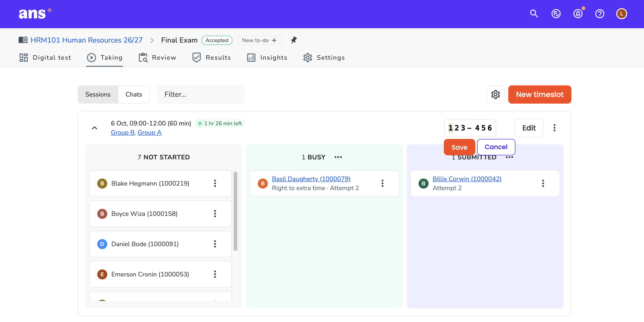Click the Edit timeslot button

tap(529, 128)
